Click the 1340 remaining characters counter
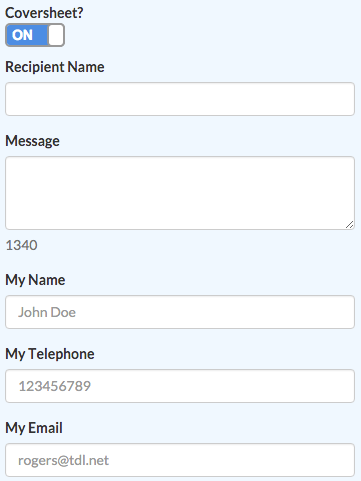This screenshot has height=481, width=361. 21,245
